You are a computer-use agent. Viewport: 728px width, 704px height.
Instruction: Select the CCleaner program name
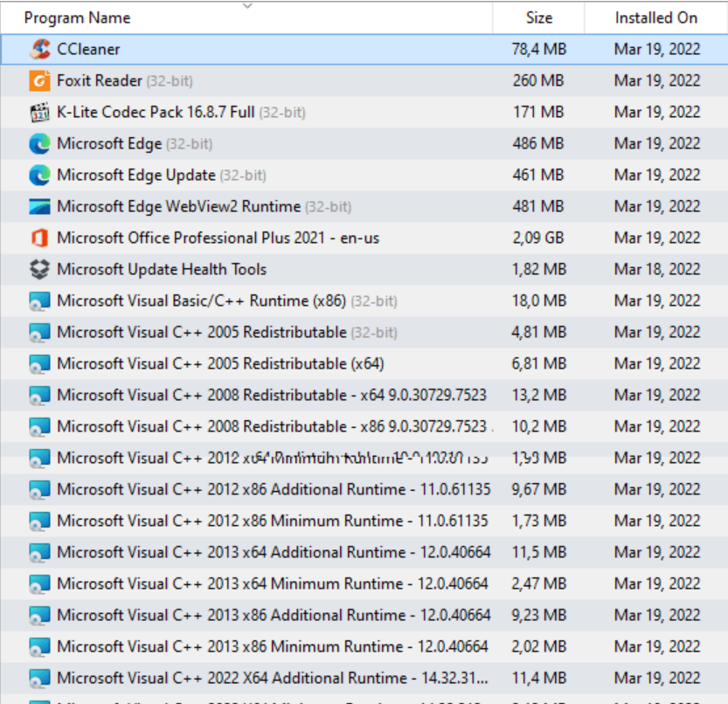pos(88,49)
